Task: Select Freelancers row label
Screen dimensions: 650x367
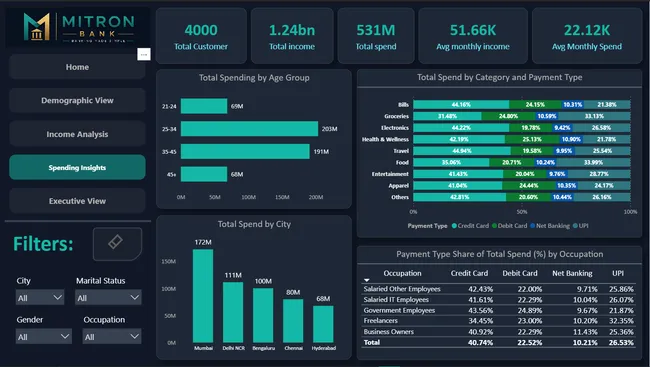Action: (x=380, y=321)
